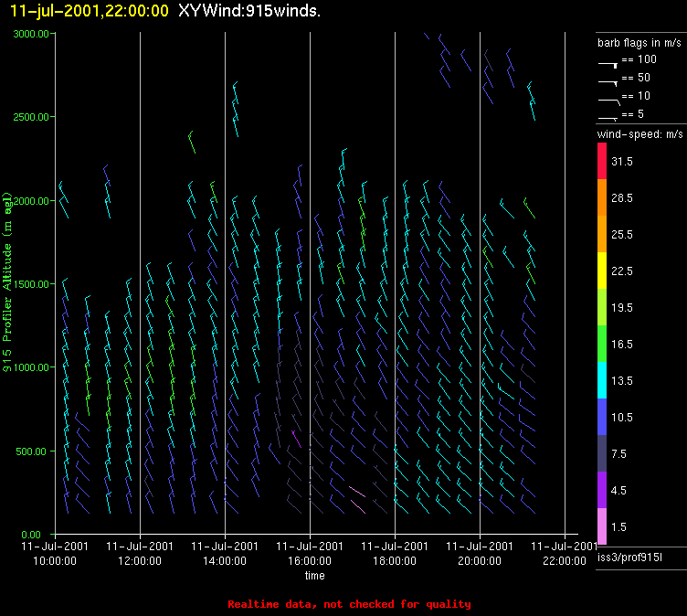Image resolution: width=687 pixels, height=616 pixels.
Task: Click the 10 m/s barb flag symbol
Action: point(608,98)
